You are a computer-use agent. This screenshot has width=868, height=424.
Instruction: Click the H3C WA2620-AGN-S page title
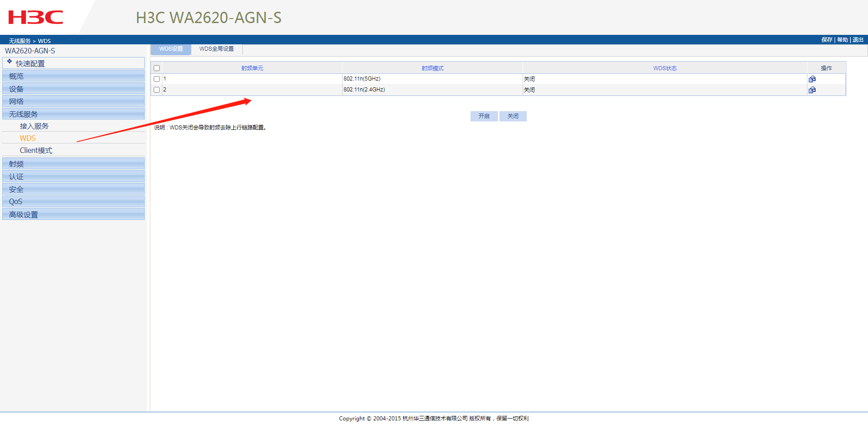click(209, 18)
